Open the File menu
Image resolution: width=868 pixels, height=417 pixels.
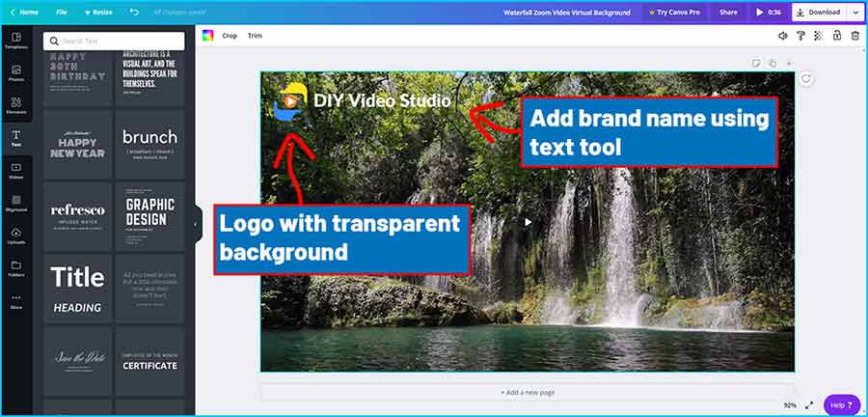(62, 13)
